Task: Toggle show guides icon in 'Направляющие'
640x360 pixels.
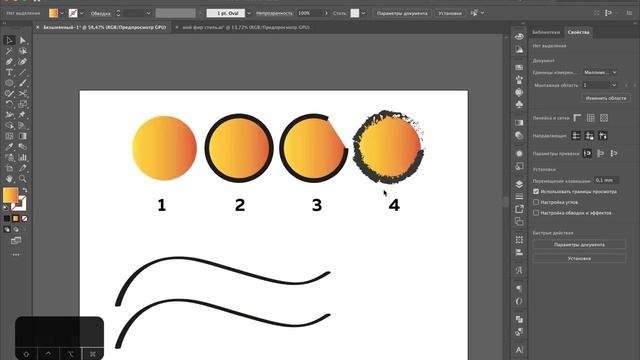Action: point(576,136)
